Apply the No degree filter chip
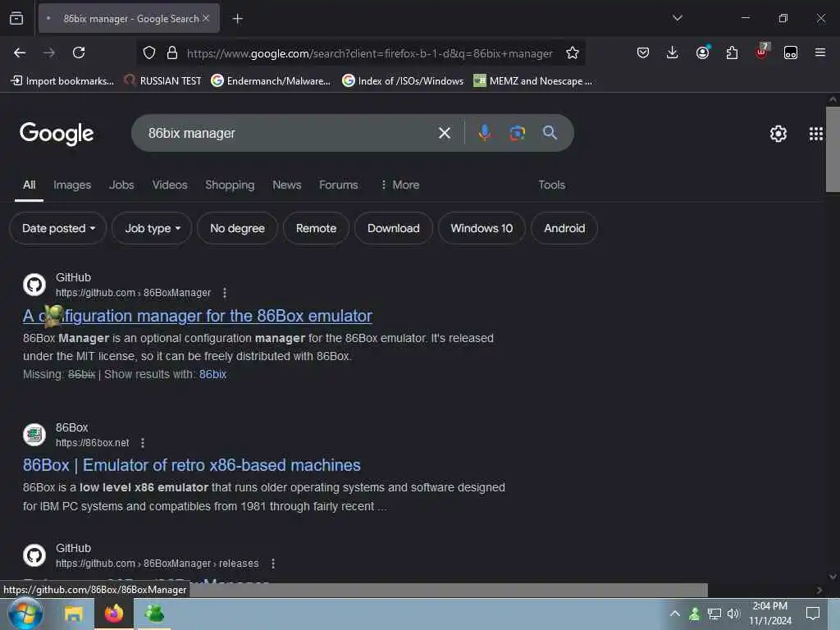 237,228
